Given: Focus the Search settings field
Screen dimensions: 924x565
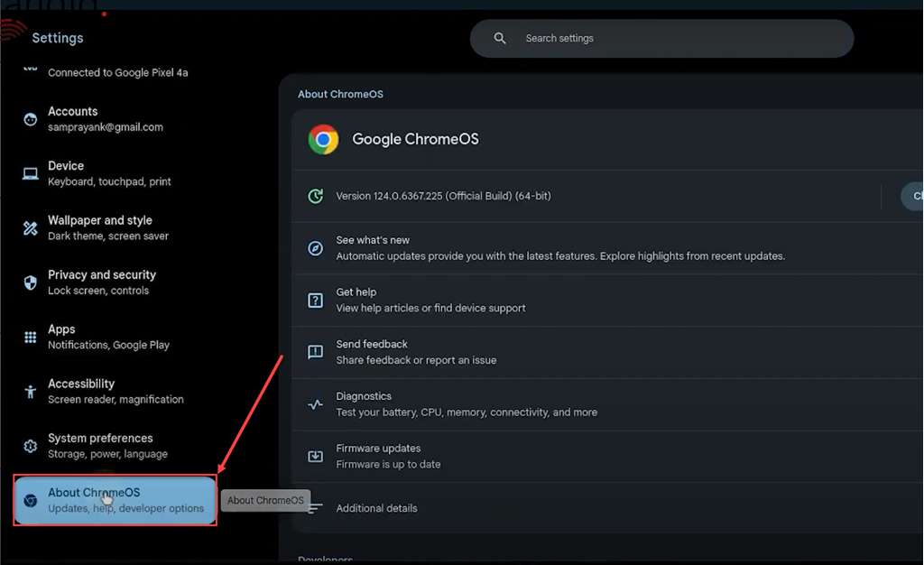Looking at the screenshot, I should point(661,38).
